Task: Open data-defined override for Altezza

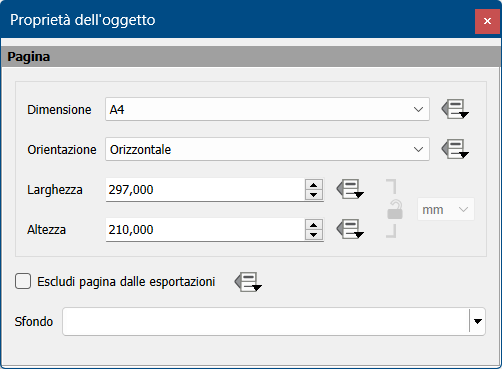Action: (x=350, y=229)
